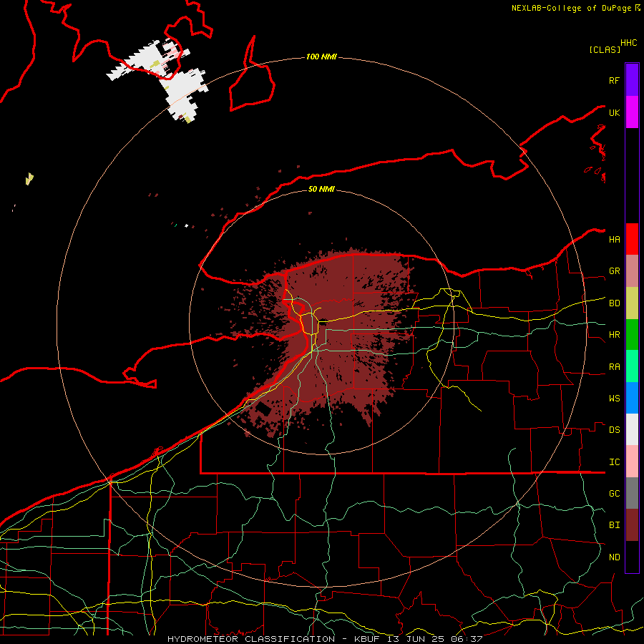Click the DS white legend swatch
Screen dimensions: 644x644
[x=632, y=429]
